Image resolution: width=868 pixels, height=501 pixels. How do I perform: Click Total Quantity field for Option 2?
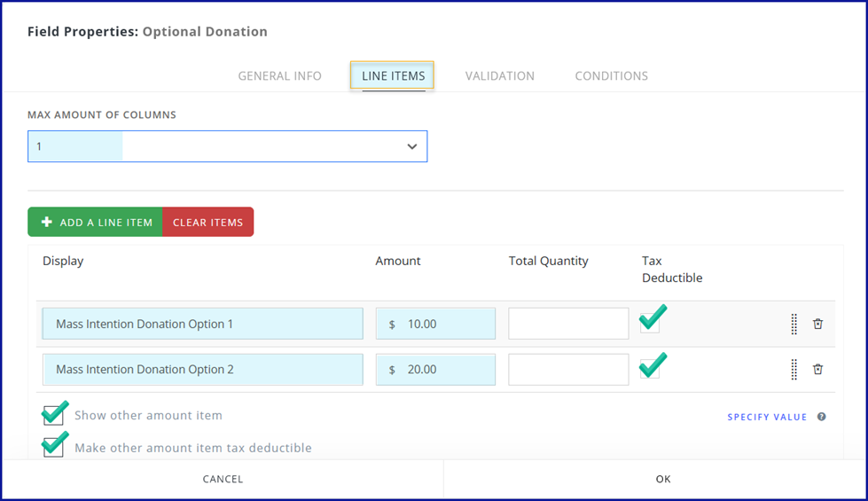(x=568, y=369)
